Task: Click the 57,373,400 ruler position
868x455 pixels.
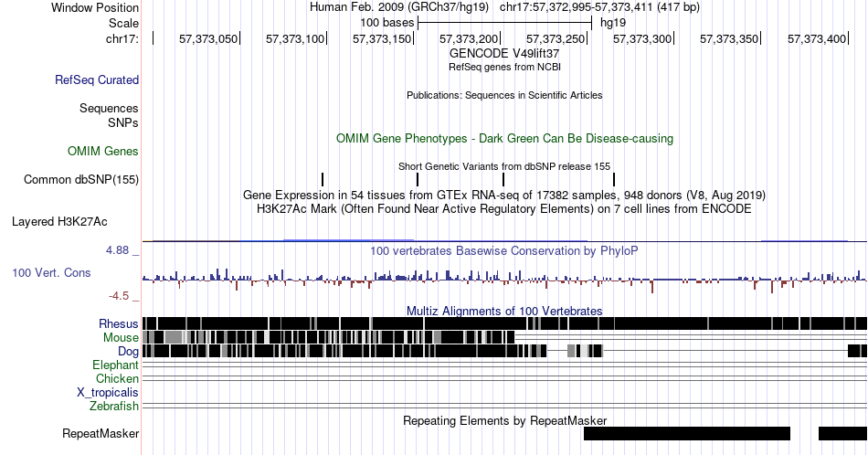Action: click(x=817, y=38)
